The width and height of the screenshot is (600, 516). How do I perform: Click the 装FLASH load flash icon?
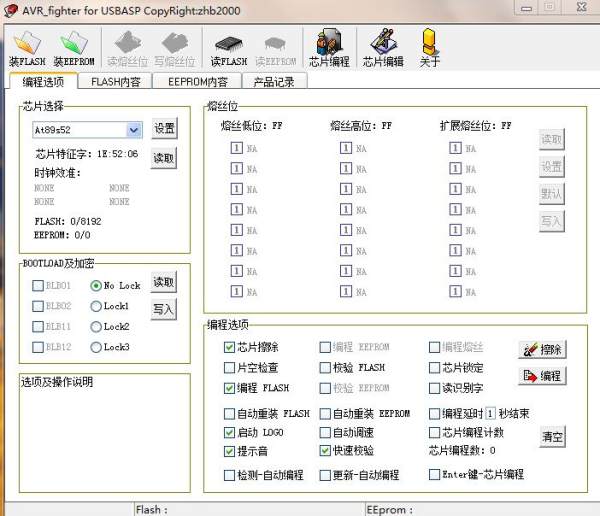pos(27,46)
